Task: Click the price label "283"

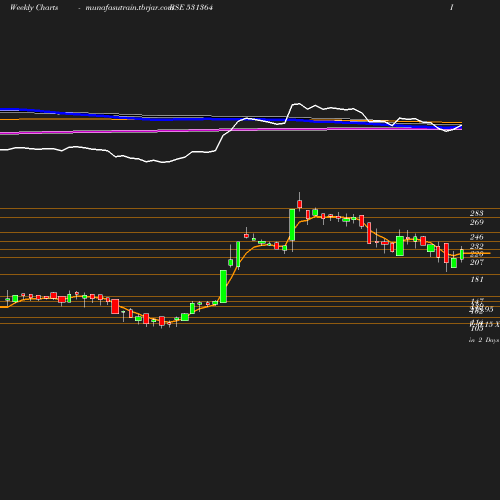Action: pyautogui.click(x=476, y=213)
